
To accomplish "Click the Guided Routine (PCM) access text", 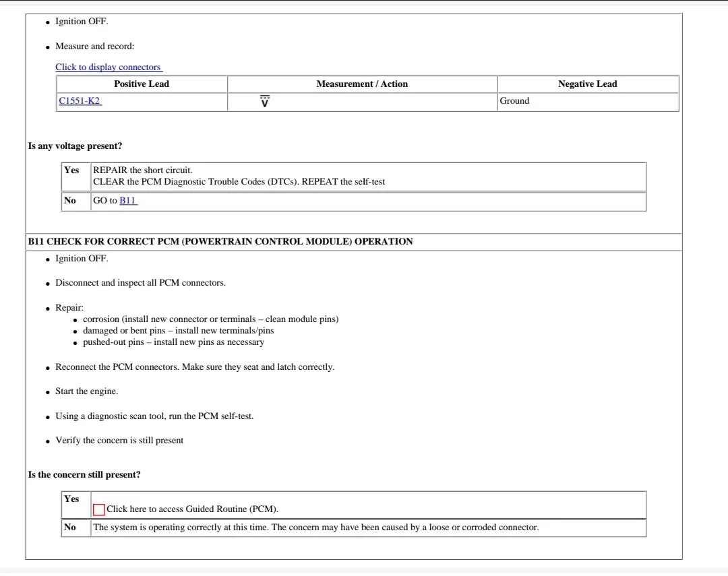I will coord(192,509).
